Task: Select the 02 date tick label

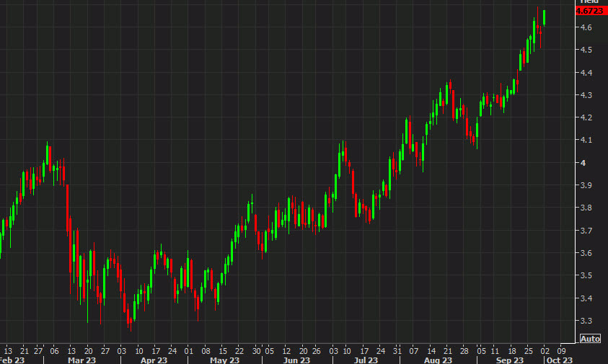Action: [545, 351]
